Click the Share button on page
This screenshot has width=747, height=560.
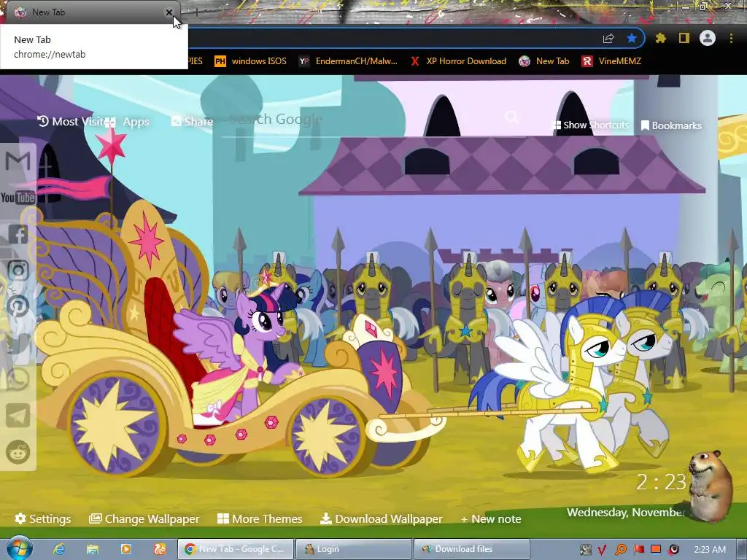193,122
